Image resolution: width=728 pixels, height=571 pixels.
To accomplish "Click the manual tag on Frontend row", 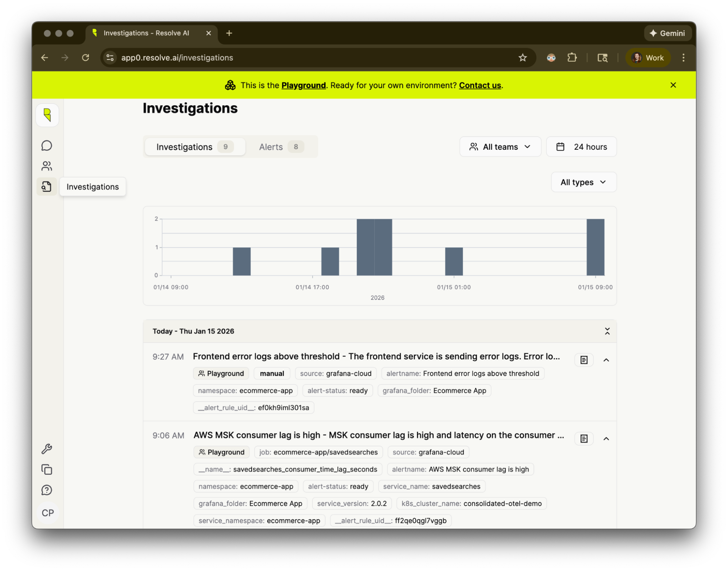I will [272, 374].
